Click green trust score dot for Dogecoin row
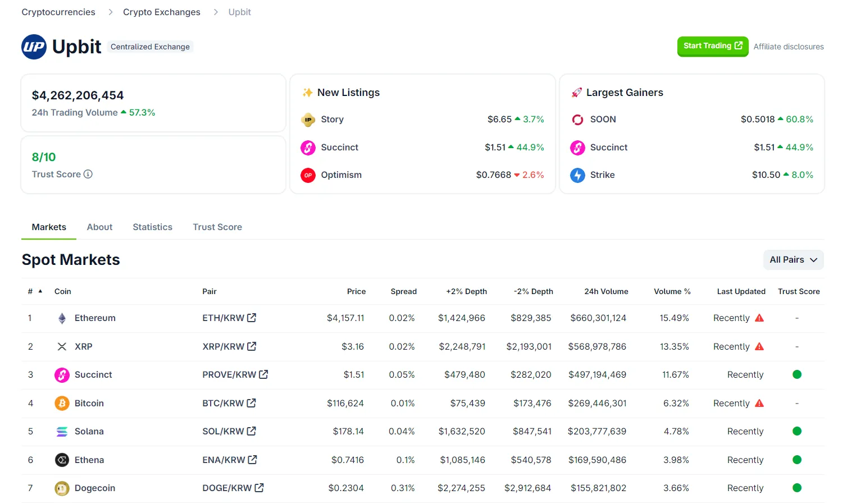The image size is (847, 504). click(x=796, y=488)
